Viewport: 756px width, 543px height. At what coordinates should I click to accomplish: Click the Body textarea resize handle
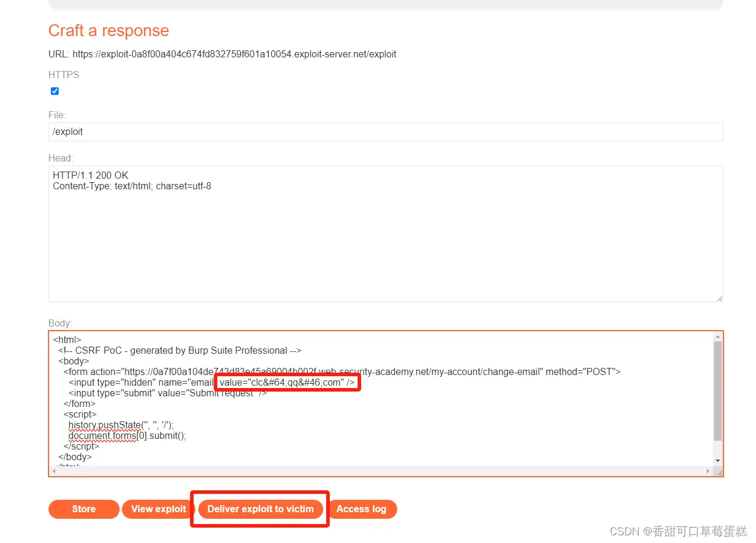click(x=718, y=471)
